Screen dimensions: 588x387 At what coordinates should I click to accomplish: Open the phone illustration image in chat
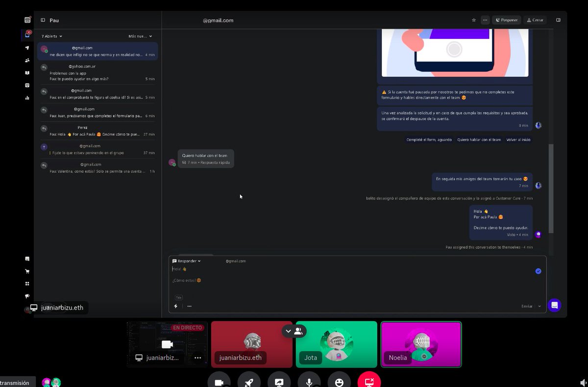pyautogui.click(x=455, y=52)
